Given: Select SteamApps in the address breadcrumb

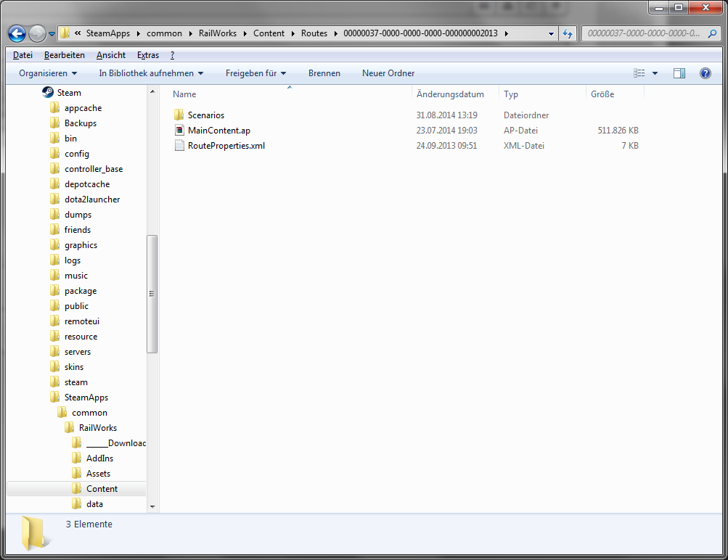Looking at the screenshot, I should (108, 33).
